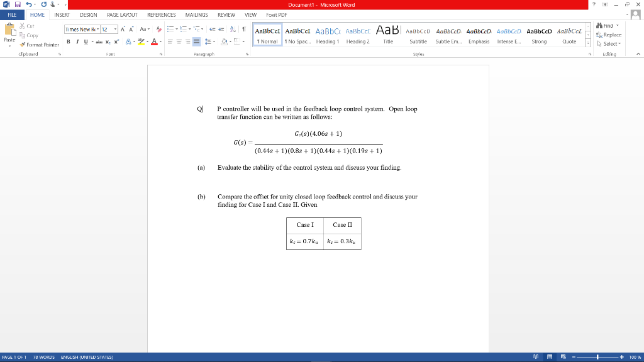The image size is (644, 362).
Task: Select the Subscript icon
Action: pos(108,41)
